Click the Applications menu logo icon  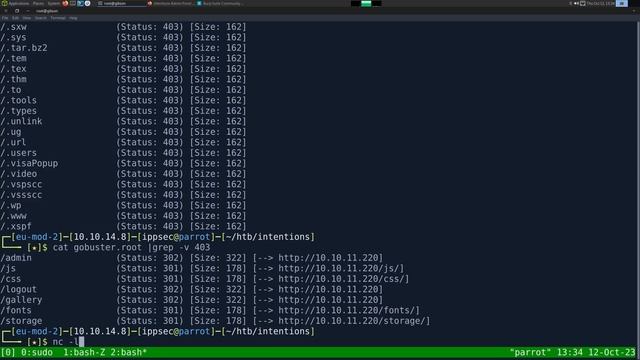pyautogui.click(x=4, y=3)
